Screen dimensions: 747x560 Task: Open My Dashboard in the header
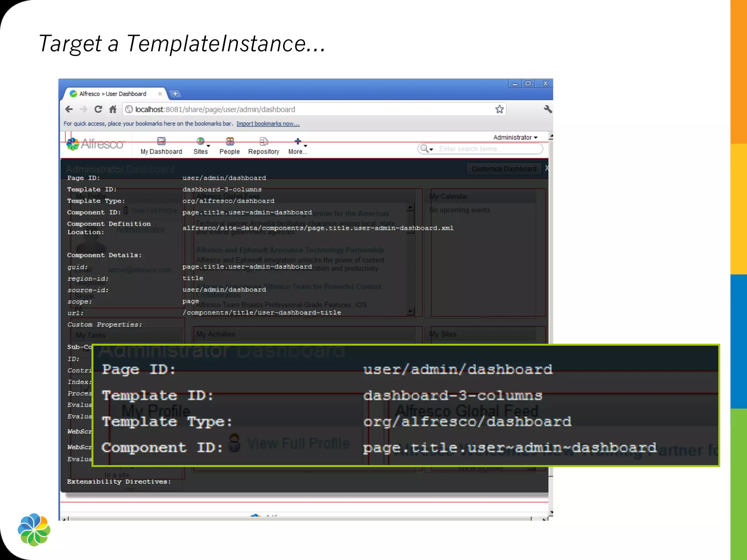tap(161, 146)
